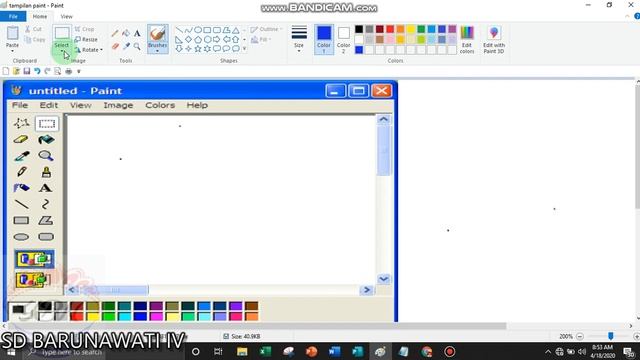
Task: Pick the black color swatch
Action: click(359, 29)
